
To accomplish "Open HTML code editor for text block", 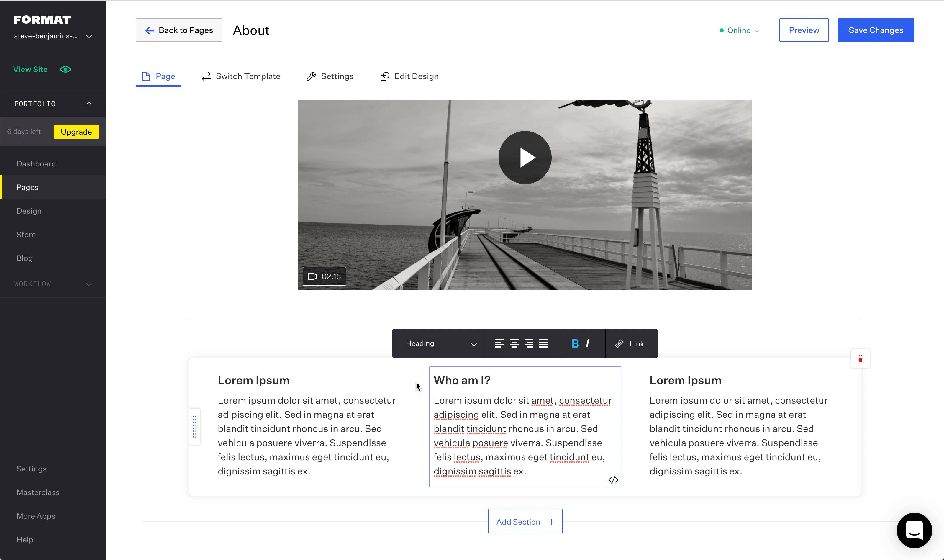I will 613,480.
